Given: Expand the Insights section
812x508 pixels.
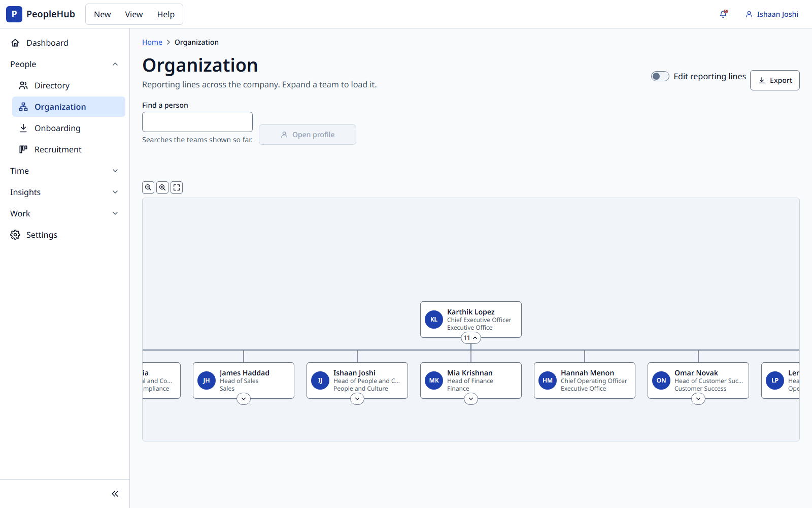Looking at the screenshot, I should (64, 192).
